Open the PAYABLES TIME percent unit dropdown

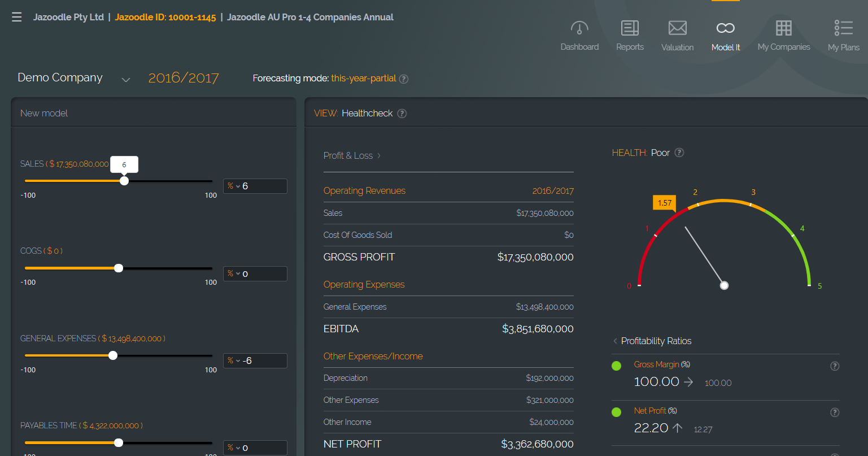(x=233, y=448)
